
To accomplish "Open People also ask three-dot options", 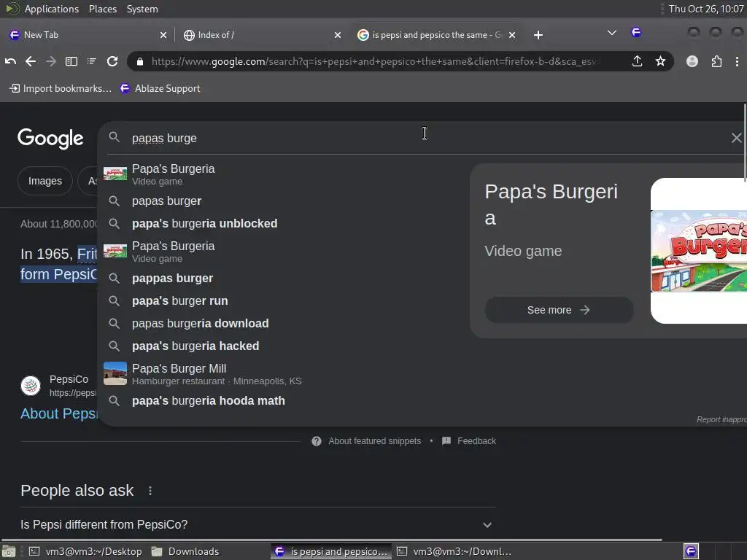I will pos(150,491).
